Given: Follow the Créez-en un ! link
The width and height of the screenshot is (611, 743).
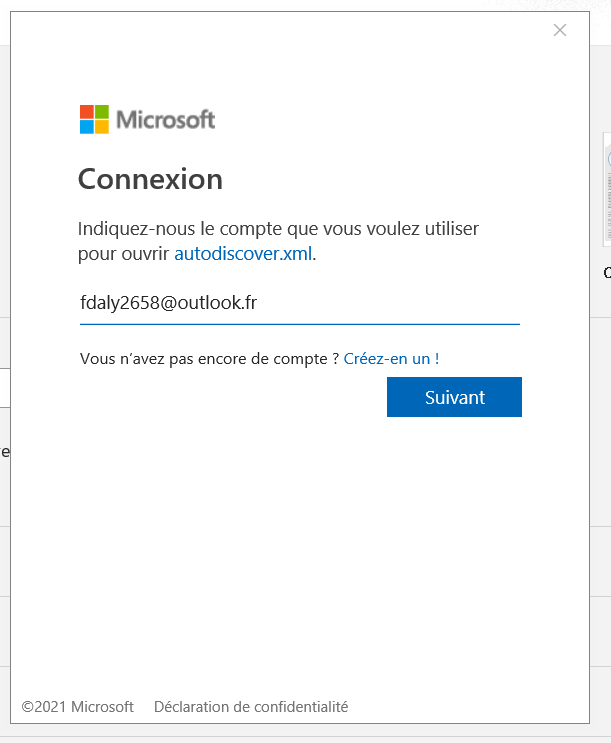Looking at the screenshot, I should point(391,359).
